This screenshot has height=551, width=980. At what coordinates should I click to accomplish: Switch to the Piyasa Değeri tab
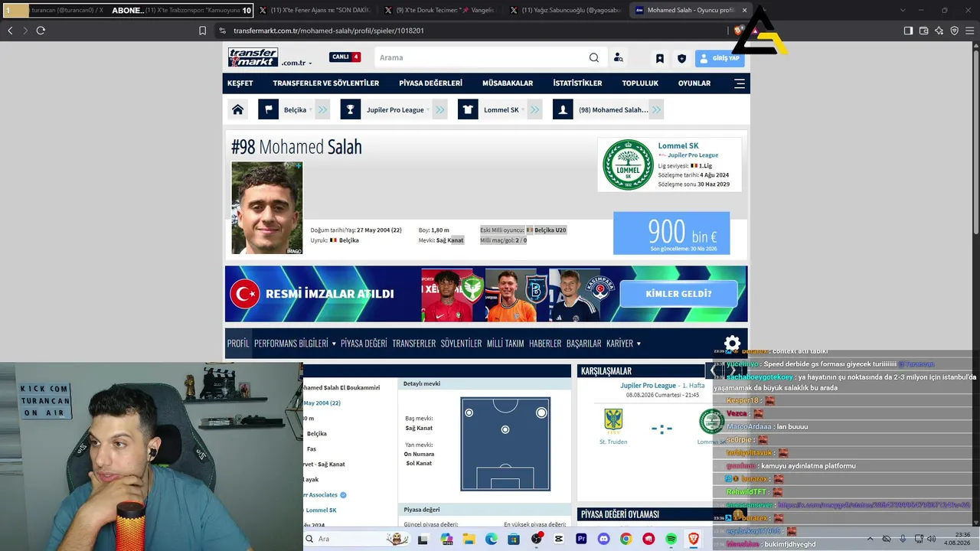point(364,344)
